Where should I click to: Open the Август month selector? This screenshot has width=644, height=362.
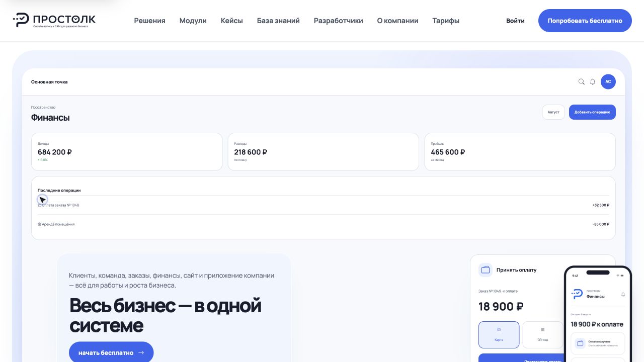pyautogui.click(x=553, y=112)
